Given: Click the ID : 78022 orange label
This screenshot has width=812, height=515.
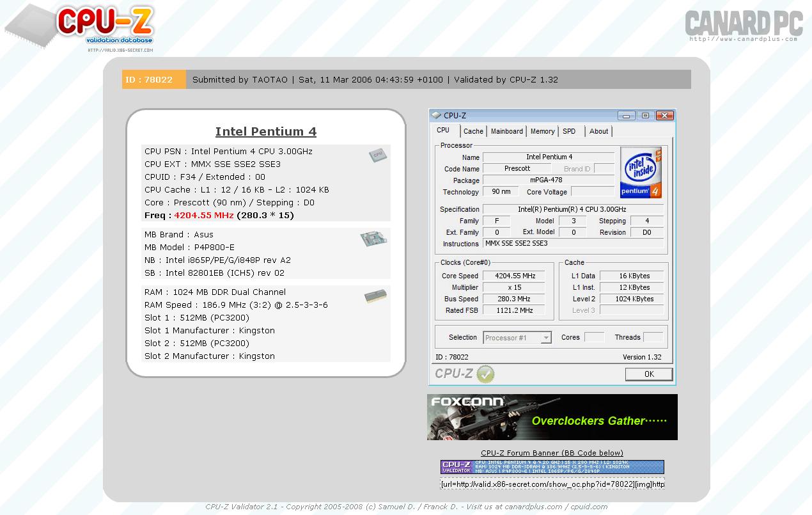Looking at the screenshot, I should (154, 79).
